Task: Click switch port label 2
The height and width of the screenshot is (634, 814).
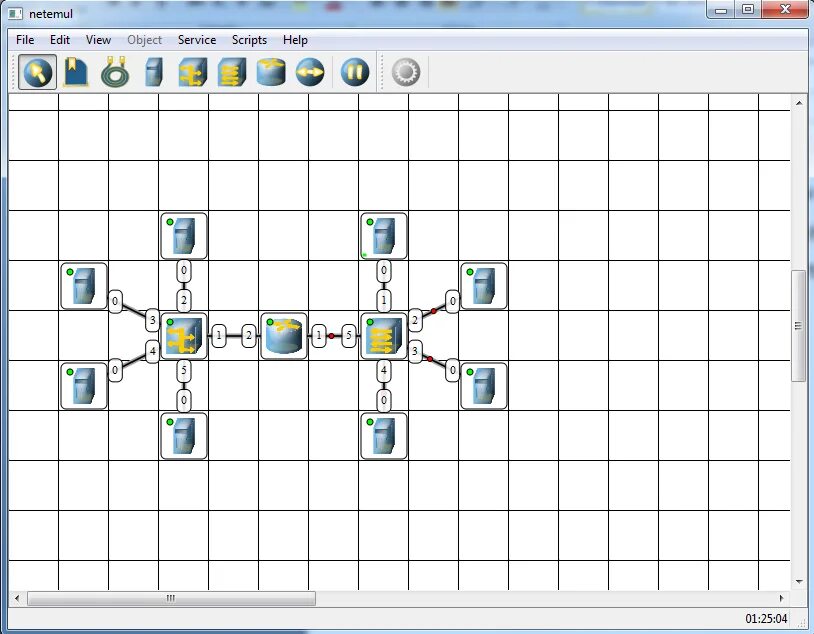Action: tap(415, 320)
